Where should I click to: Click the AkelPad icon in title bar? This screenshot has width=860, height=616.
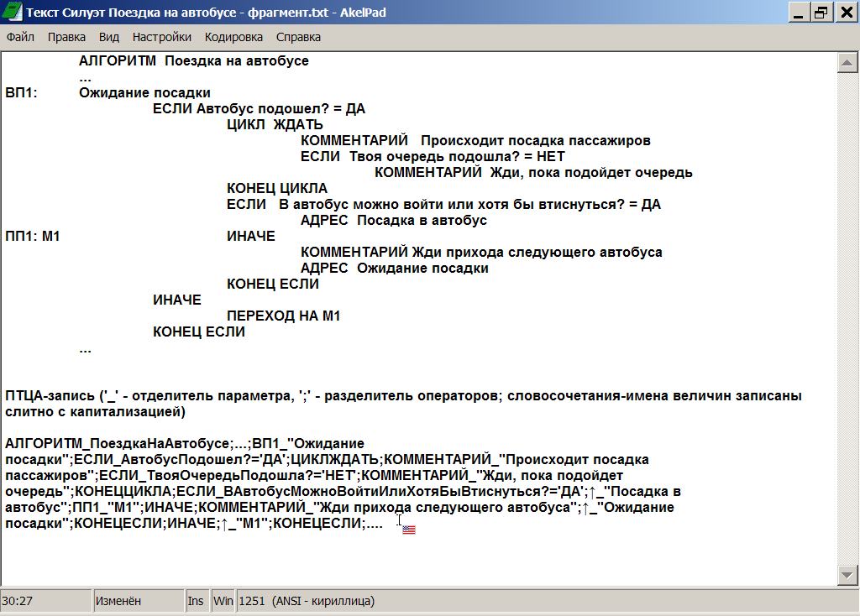pyautogui.click(x=12, y=13)
